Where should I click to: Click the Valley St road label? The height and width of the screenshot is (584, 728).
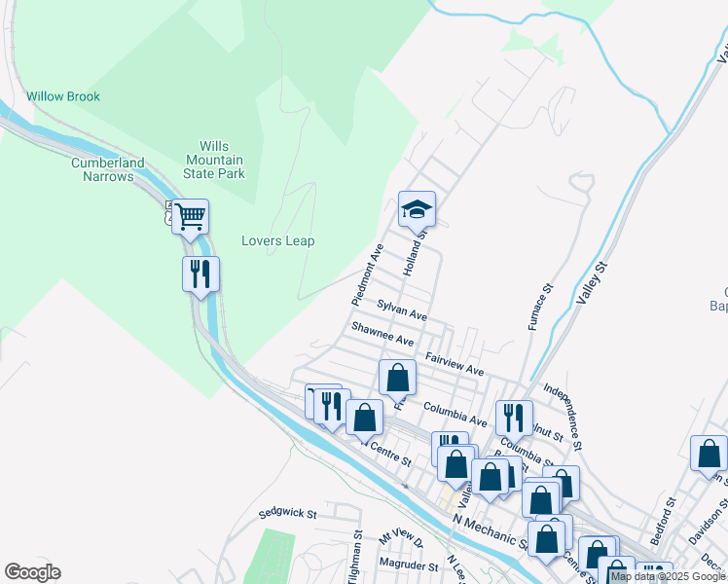click(592, 283)
